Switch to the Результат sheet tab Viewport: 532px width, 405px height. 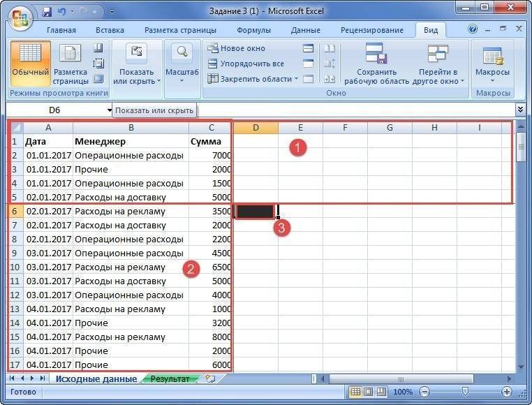[170, 378]
